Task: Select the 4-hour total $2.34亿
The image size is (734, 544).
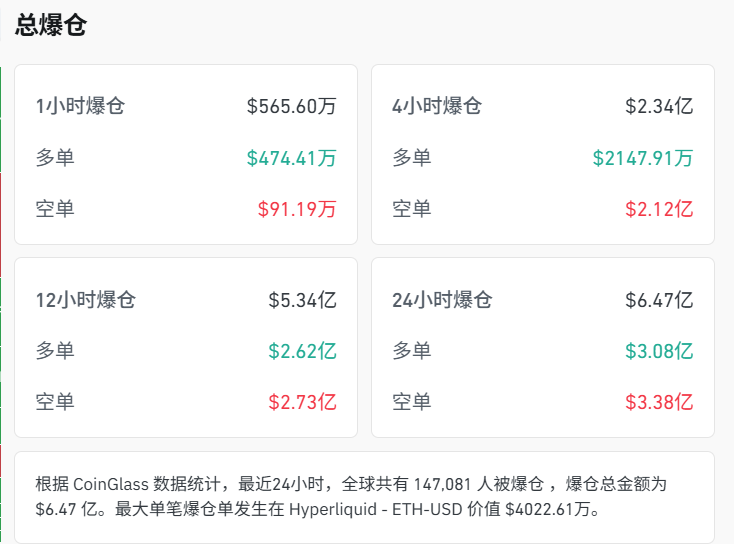Action: (x=659, y=106)
